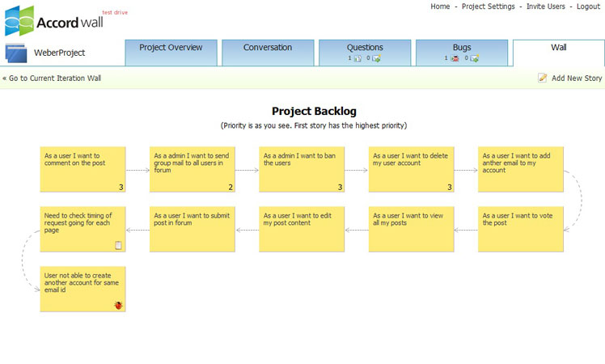Log out using the Logout link
This screenshot has height=364, width=605.
click(x=588, y=6)
